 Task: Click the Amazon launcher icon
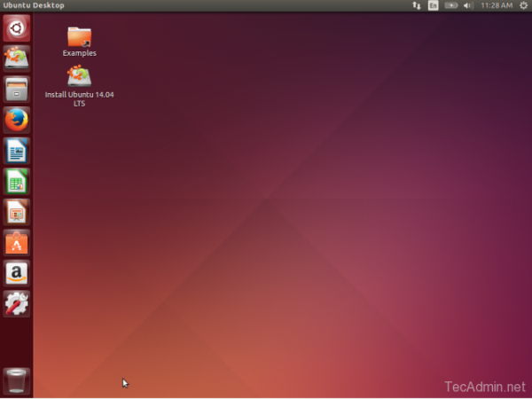pyautogui.click(x=17, y=273)
